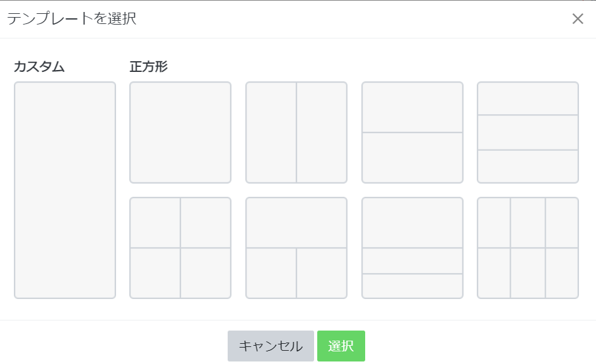Select the four-quadrant grid template
Screen dimensions: 596x364
coord(180,248)
